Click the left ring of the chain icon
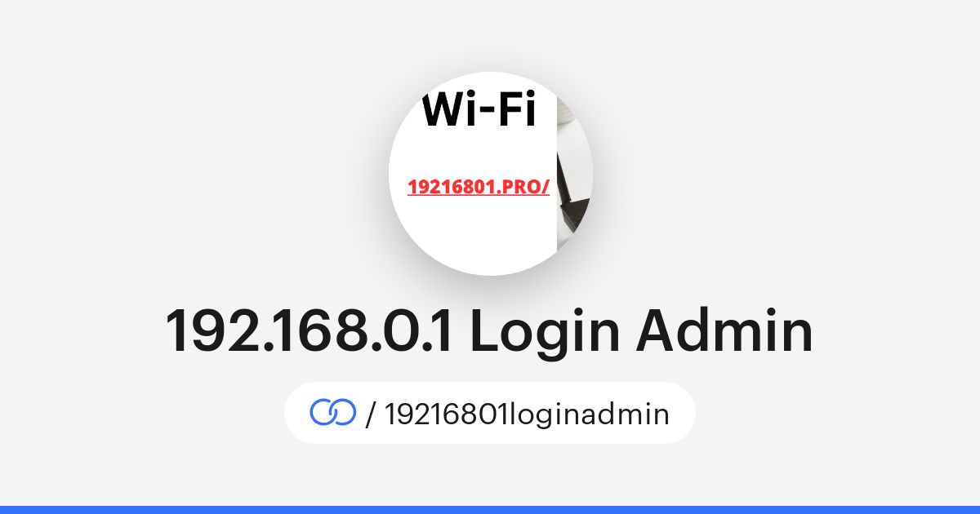 (323, 413)
